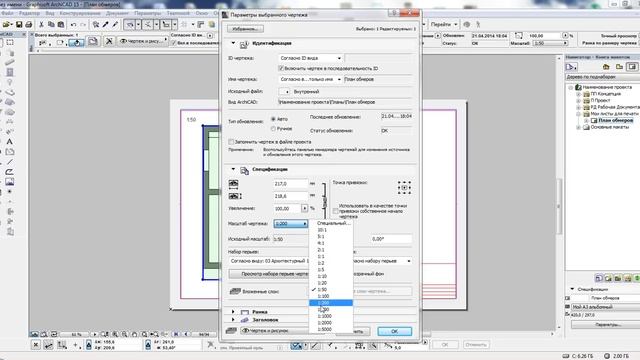640x360 pixels.
Task: Click the Undo arrow icon
Action: (73, 25)
